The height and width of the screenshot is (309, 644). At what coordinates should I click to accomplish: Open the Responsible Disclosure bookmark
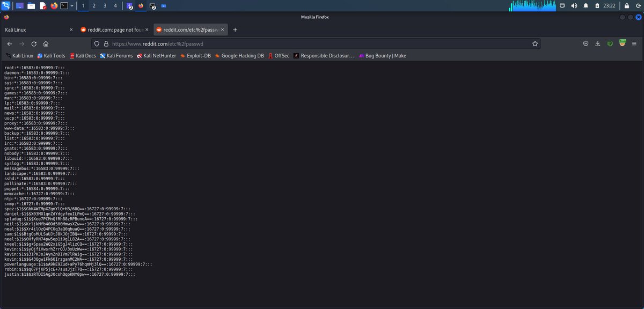pos(324,56)
